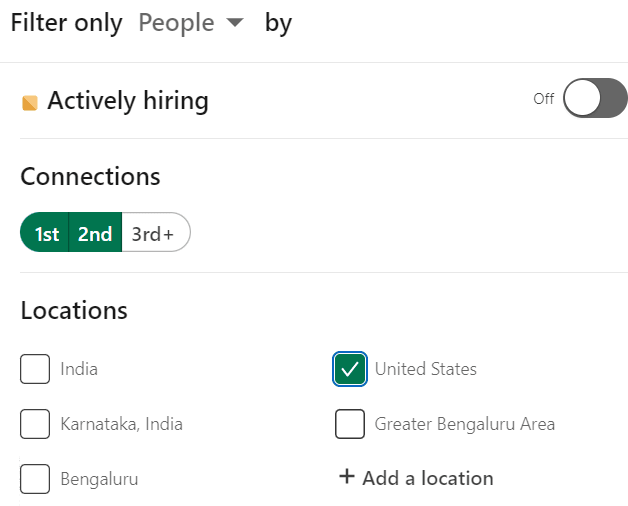The height and width of the screenshot is (506, 628).
Task: Deselect the 2nd connections pill
Action: [95, 232]
